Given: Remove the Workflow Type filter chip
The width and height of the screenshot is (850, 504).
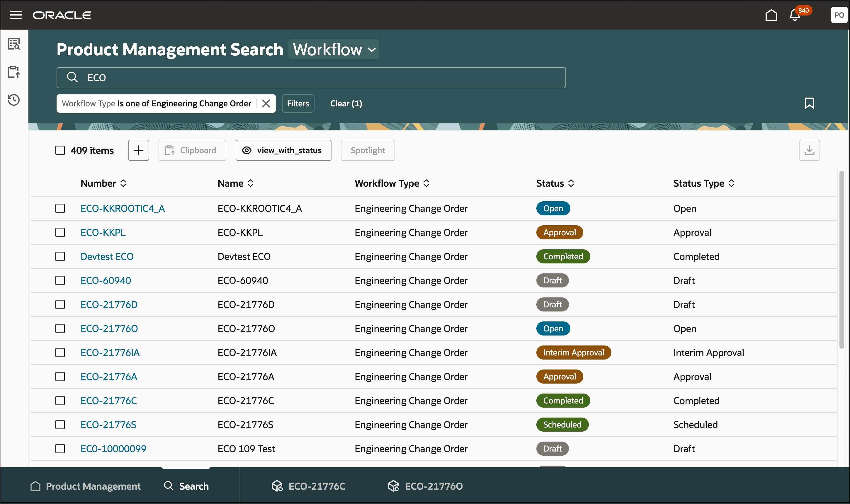Looking at the screenshot, I should [266, 103].
